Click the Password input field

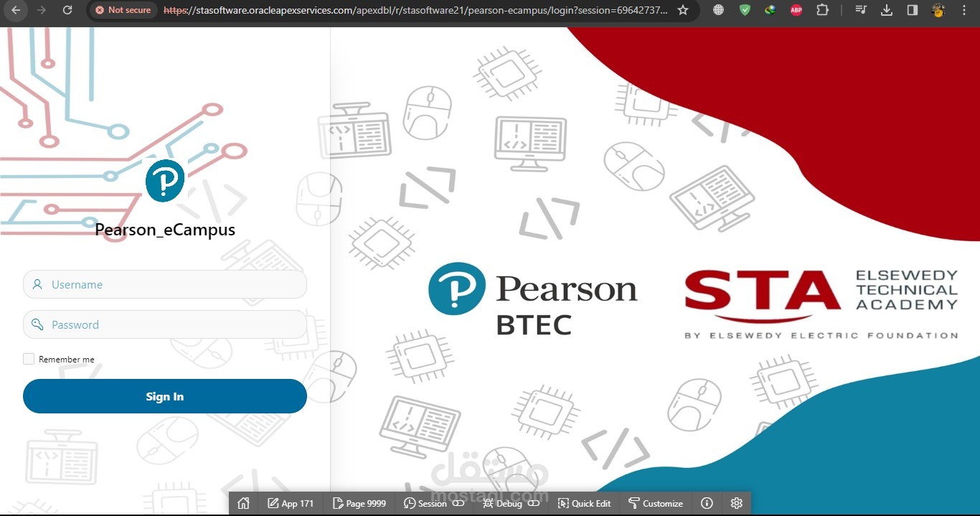165,324
